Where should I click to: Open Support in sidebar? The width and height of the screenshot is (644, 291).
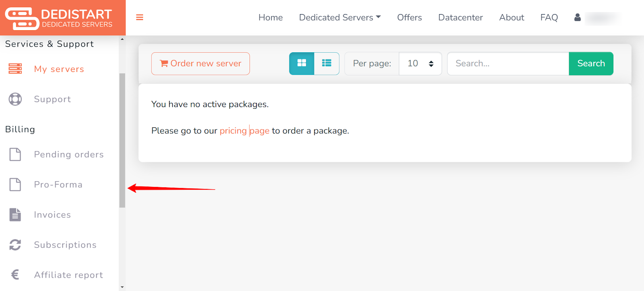click(x=52, y=99)
